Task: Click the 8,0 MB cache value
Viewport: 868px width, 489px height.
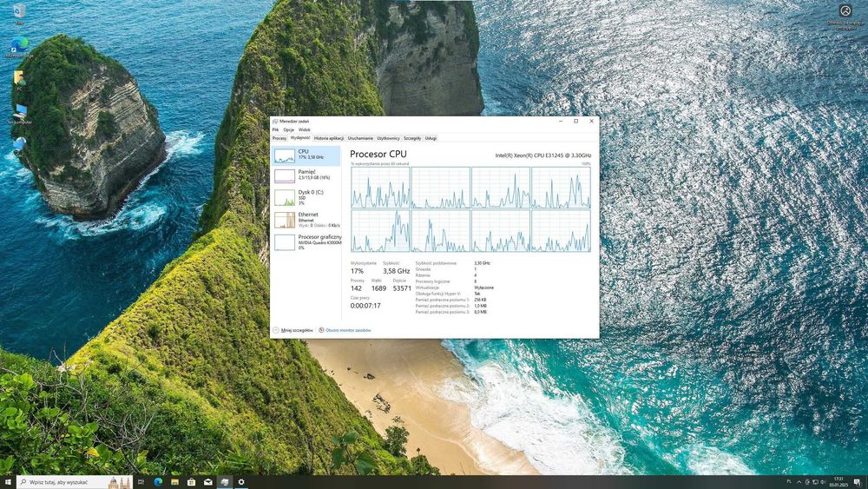Action: (480, 312)
